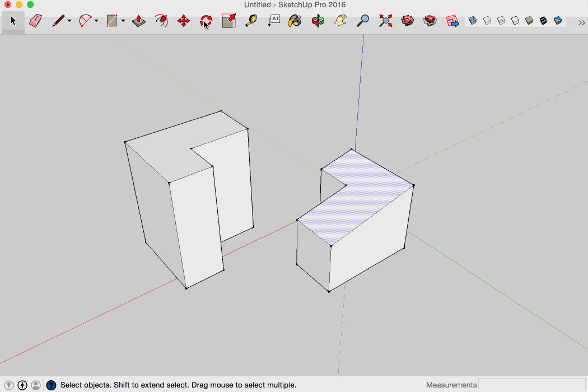
Task: Pick the Rotate tool
Action: click(x=206, y=21)
